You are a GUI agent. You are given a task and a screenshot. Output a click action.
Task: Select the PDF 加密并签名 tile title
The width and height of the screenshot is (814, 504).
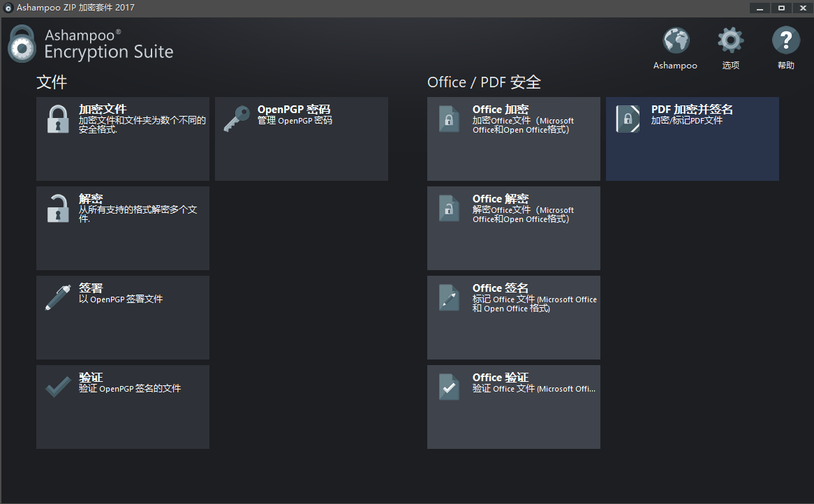[692, 110]
